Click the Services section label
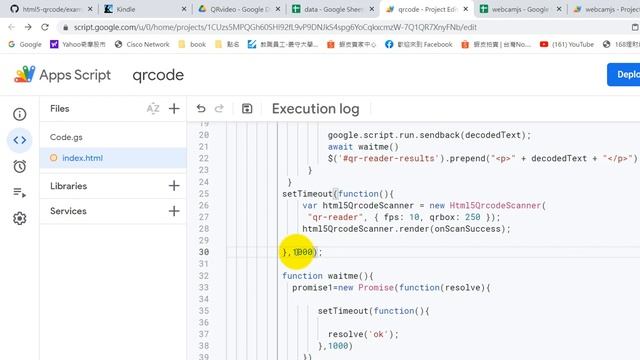The height and width of the screenshot is (360, 640). pyautogui.click(x=68, y=211)
